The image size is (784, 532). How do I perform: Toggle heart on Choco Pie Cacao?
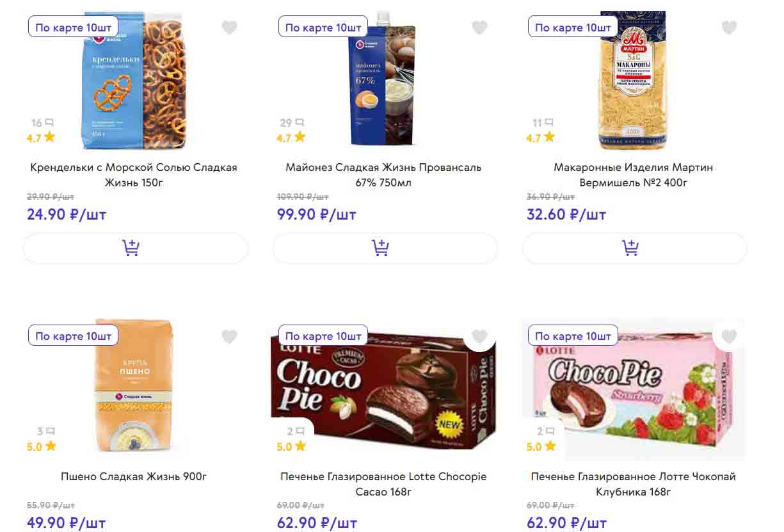[x=479, y=336]
